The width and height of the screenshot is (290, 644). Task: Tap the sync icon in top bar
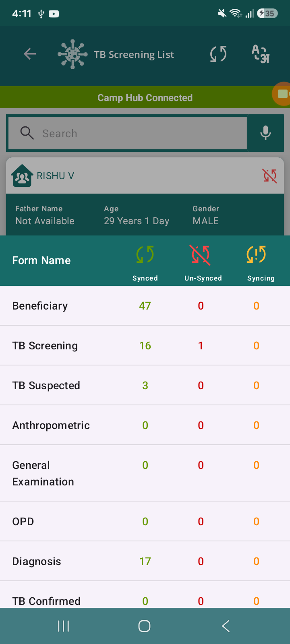[218, 54]
